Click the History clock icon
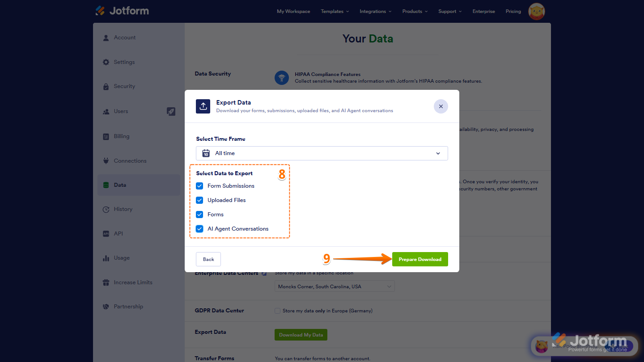The width and height of the screenshot is (644, 362). (106, 209)
